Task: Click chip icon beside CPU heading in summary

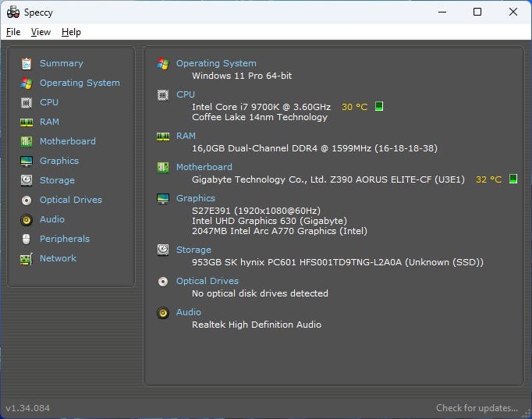Action: click(x=163, y=95)
